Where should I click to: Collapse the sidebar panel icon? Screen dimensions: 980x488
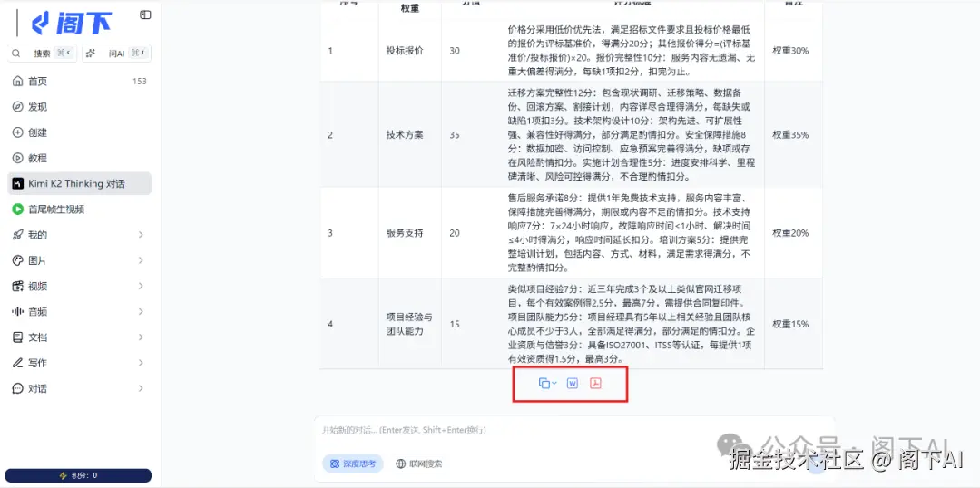point(145,15)
